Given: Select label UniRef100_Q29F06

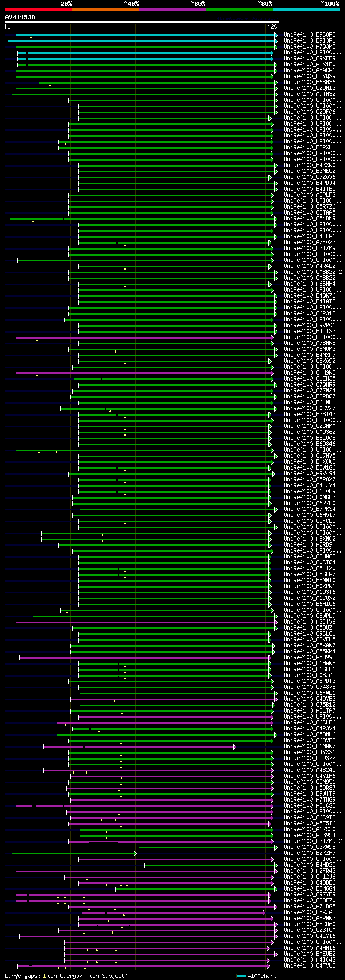Looking at the screenshot, I should pos(309,112).
